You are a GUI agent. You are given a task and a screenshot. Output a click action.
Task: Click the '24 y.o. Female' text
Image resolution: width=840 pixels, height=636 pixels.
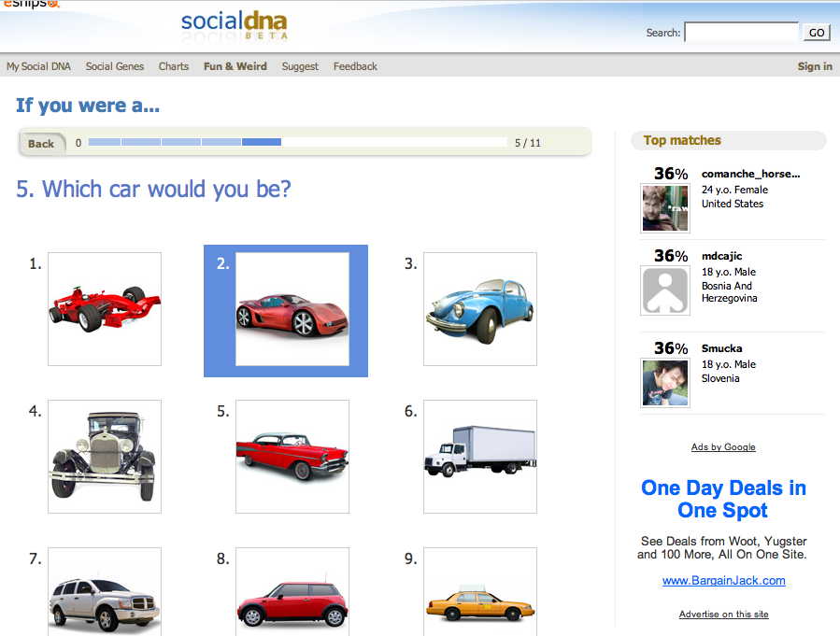pyautogui.click(x=734, y=190)
